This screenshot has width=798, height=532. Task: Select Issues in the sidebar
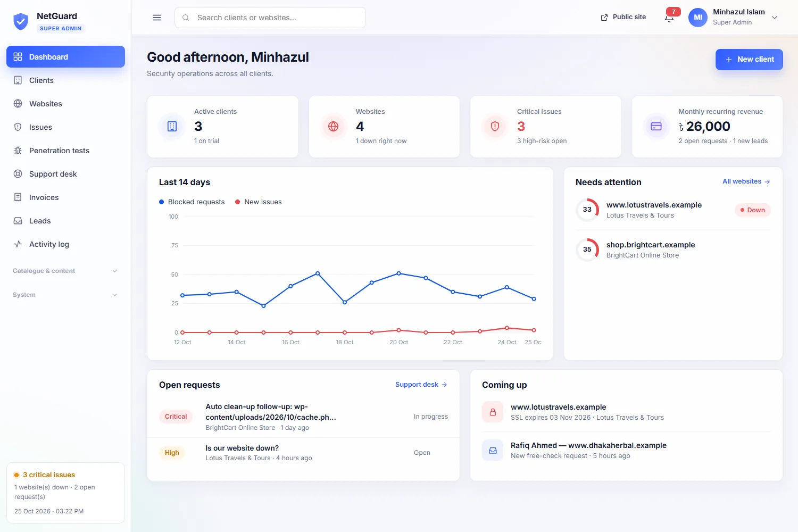(65, 127)
